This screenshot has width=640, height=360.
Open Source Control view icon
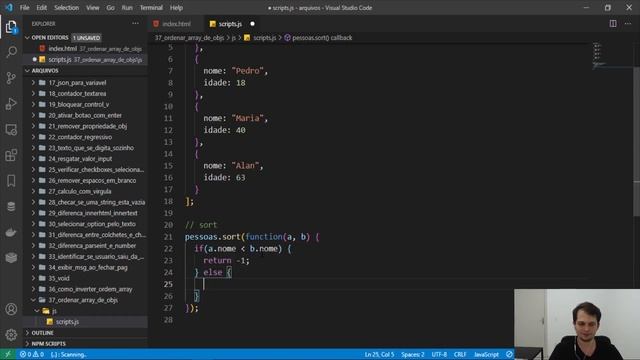pos(11,78)
